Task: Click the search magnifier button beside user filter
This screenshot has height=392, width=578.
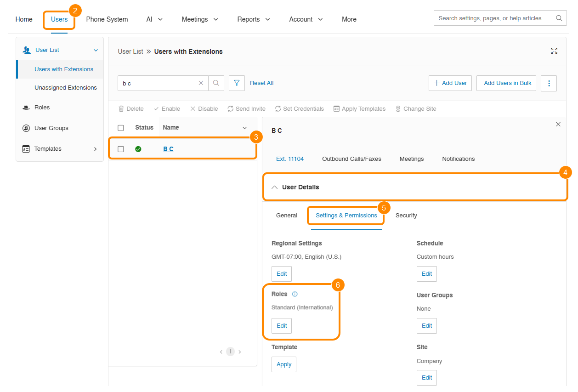Action: coord(216,83)
